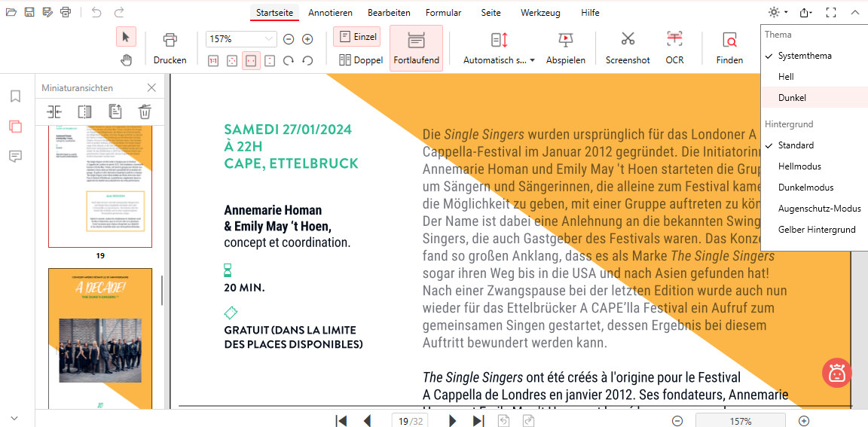Toggle the thumbnails sidebar panel

16,127
